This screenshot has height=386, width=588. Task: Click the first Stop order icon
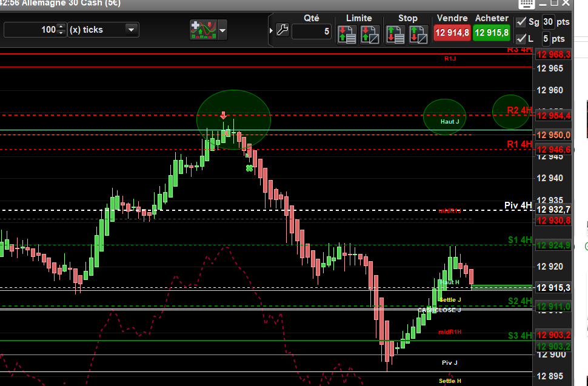(x=395, y=35)
